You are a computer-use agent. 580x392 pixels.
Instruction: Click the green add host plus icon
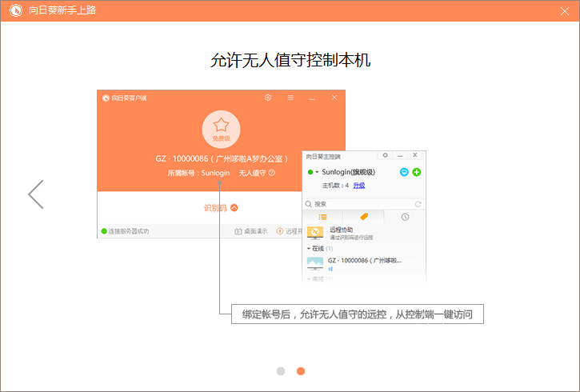coord(417,172)
